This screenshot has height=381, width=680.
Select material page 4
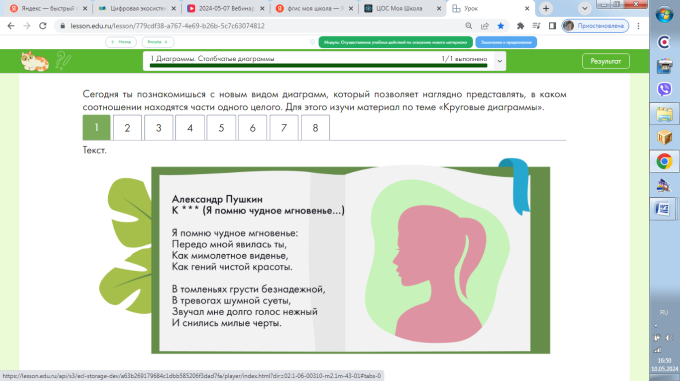coord(190,128)
